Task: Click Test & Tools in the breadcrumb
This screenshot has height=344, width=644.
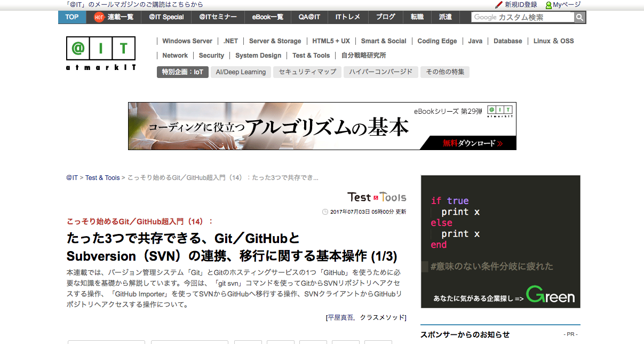Action: click(102, 178)
